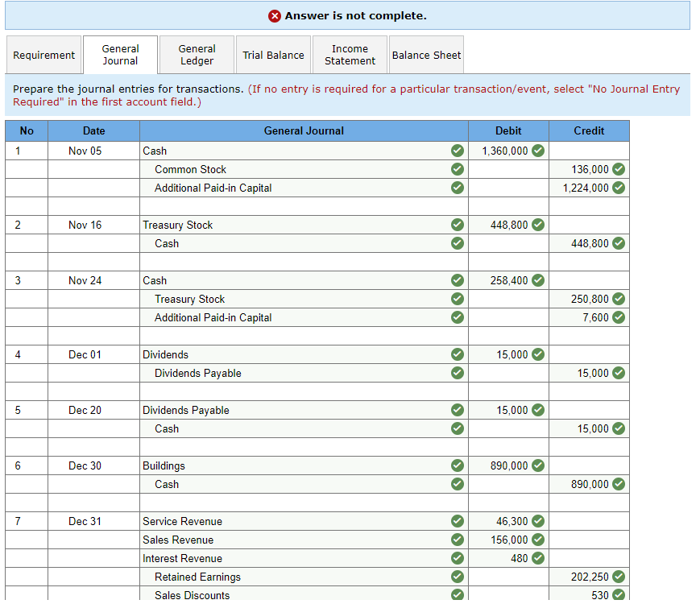This screenshot has width=700, height=604.
Task: Click the red error icon beside Answer is not complete
Action: pos(275,16)
